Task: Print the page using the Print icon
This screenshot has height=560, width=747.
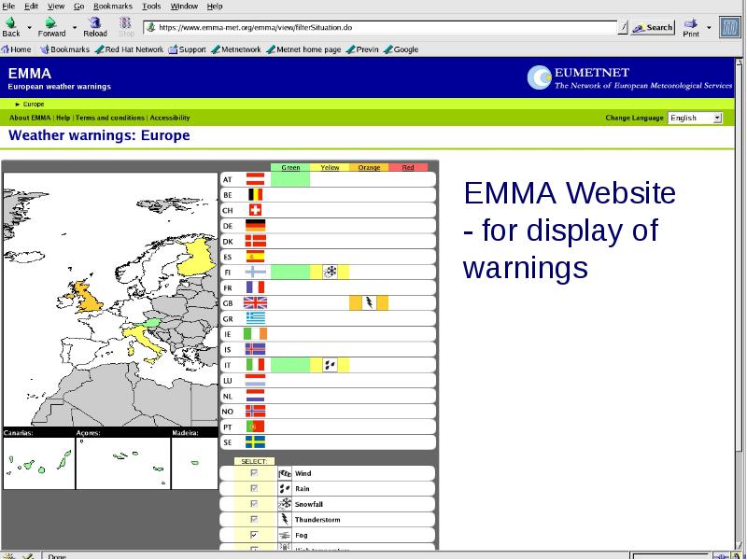Action: pyautogui.click(x=690, y=23)
